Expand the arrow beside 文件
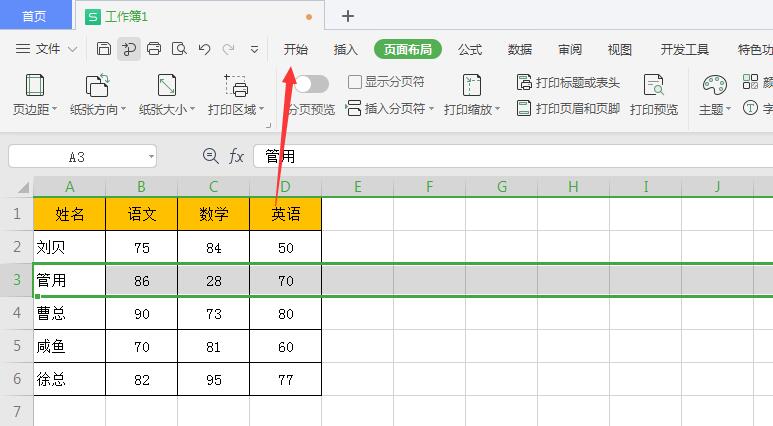The width and height of the screenshot is (773, 426). click(72, 49)
